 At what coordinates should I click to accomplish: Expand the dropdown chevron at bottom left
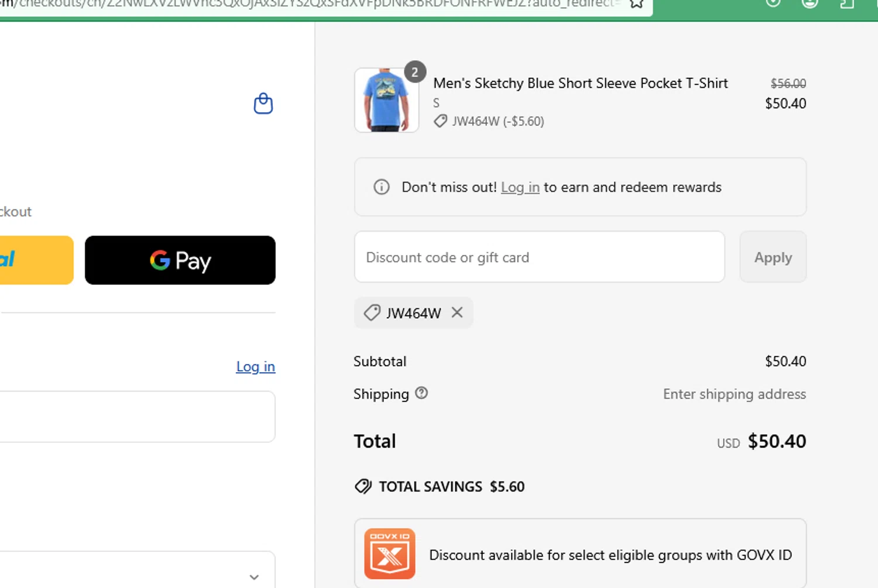point(254,577)
